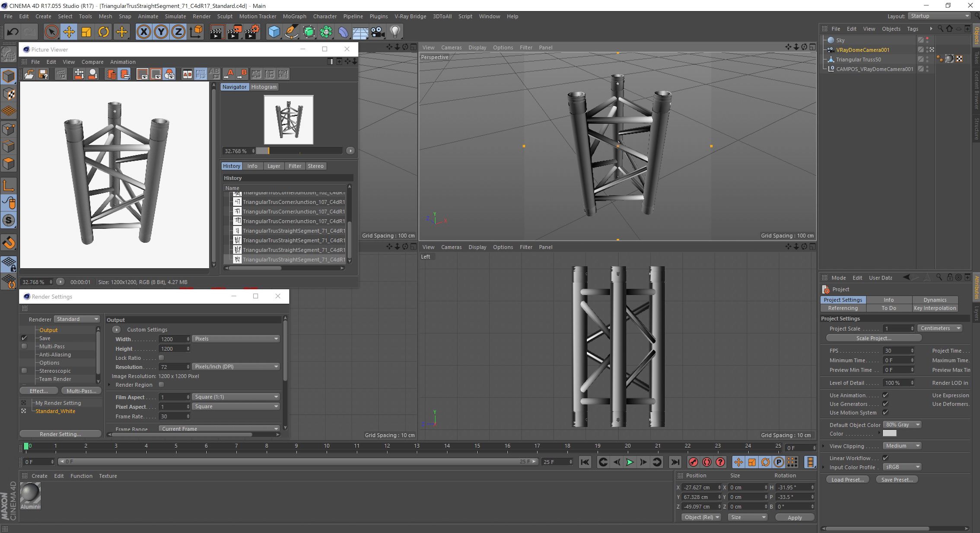Uncheck the Linear Workflow checkbox

885,458
